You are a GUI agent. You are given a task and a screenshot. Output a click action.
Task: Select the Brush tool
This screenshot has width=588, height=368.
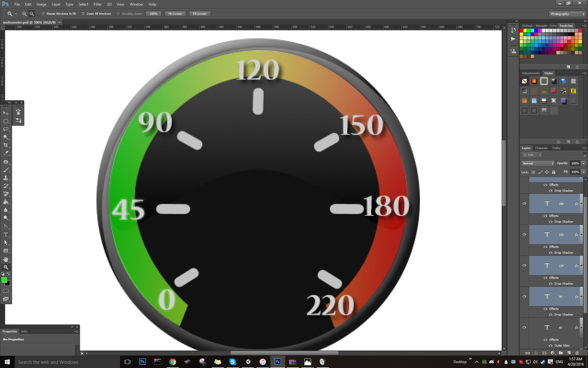(6, 170)
